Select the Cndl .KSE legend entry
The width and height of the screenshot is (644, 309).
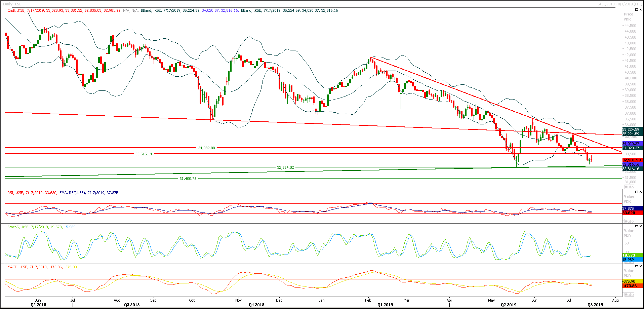[15, 10]
